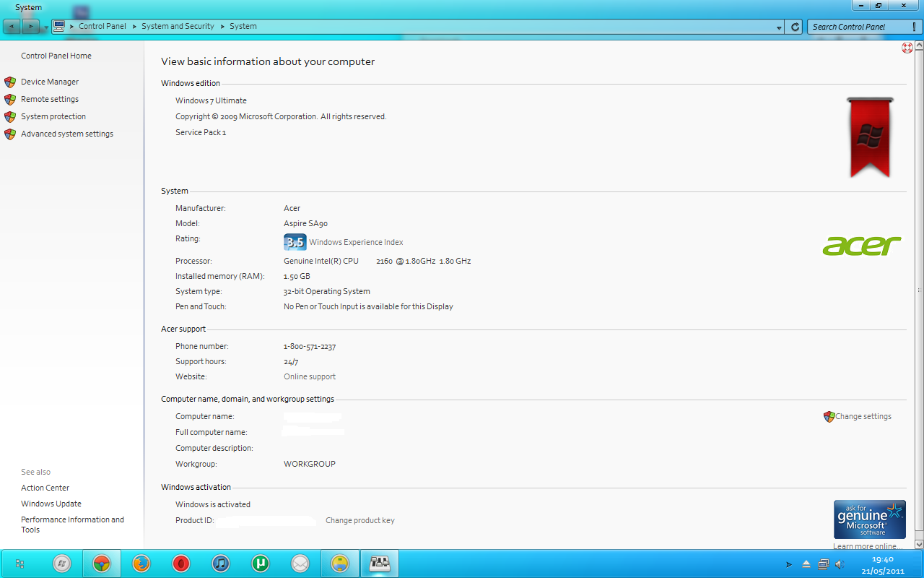Screen dimensions: 924x578
Task: Click Change product key
Action: pyautogui.click(x=359, y=520)
